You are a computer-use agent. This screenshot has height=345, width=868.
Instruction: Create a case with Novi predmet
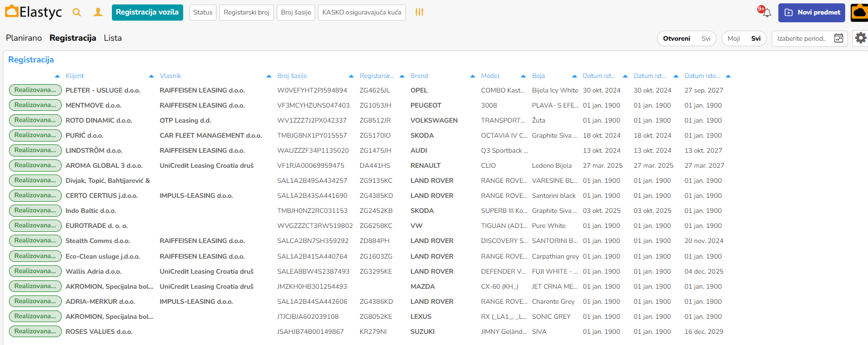[812, 12]
